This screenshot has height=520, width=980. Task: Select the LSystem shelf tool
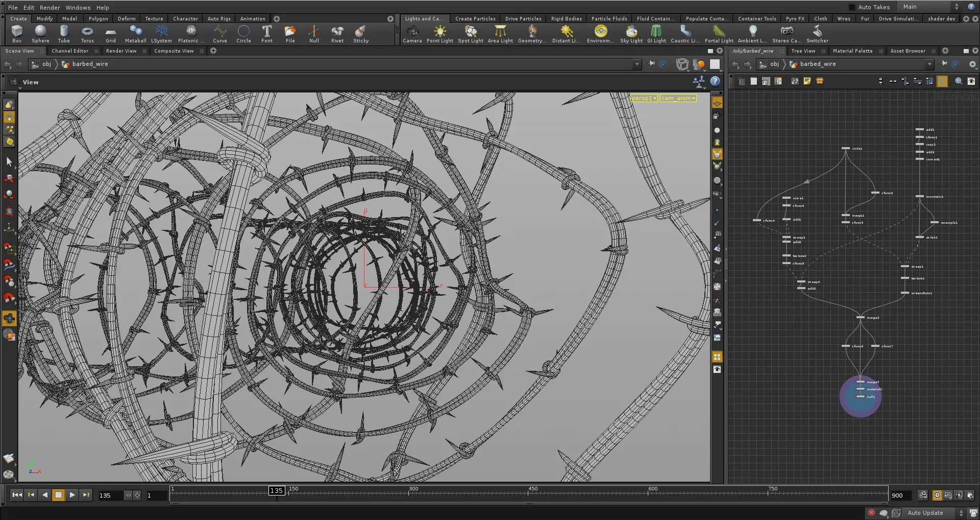point(161,34)
